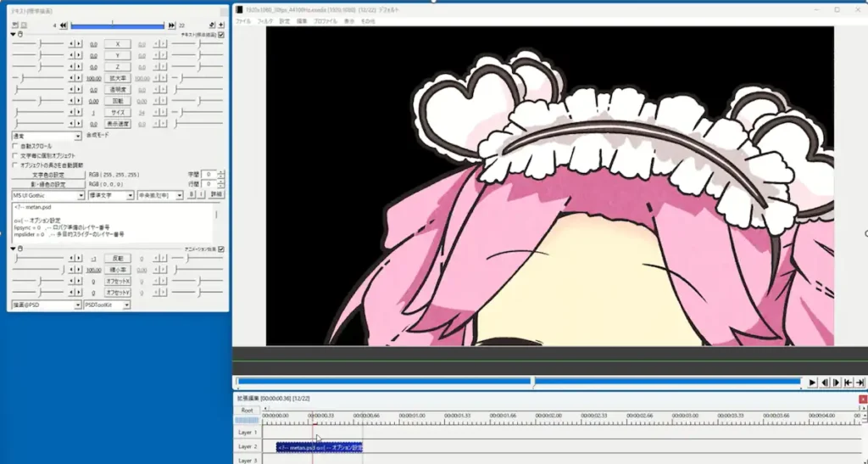Adjust the left サイズ slider

(x=38, y=113)
